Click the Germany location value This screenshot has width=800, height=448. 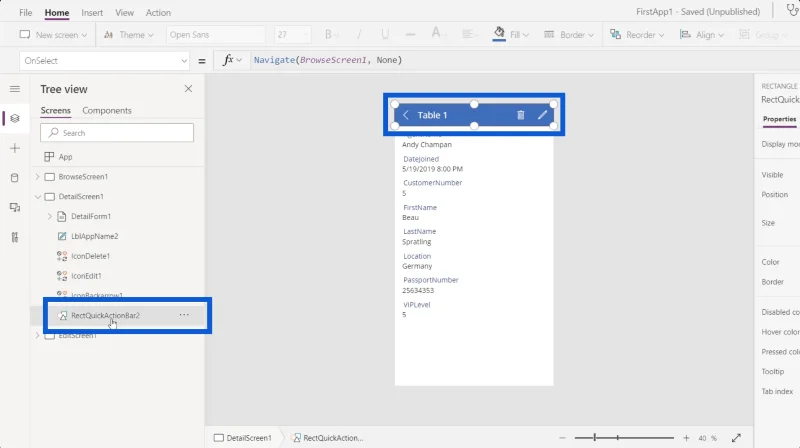click(x=417, y=266)
